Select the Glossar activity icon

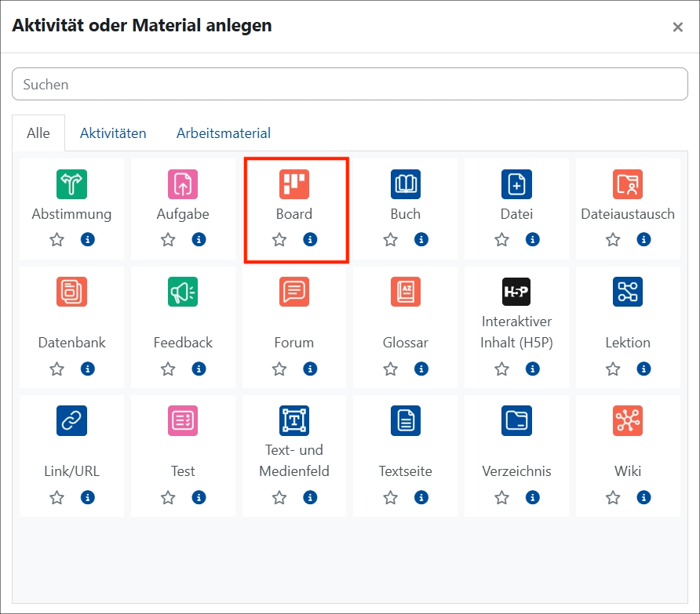click(405, 292)
